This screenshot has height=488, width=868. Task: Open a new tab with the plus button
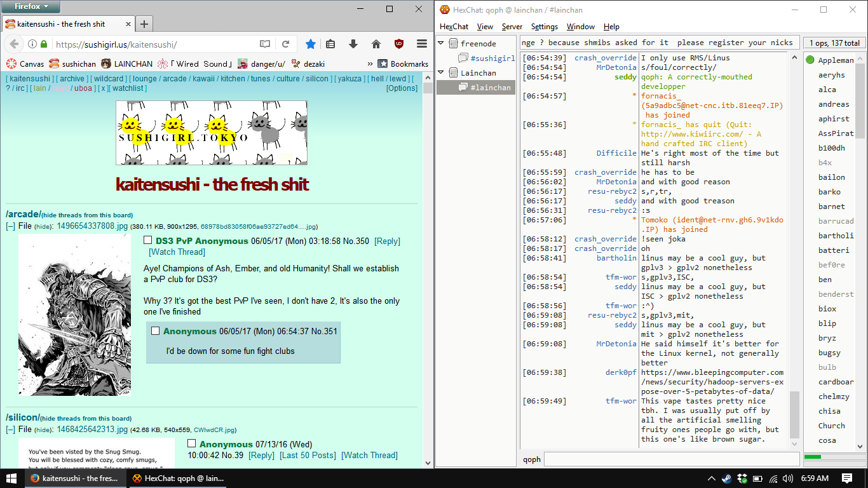[x=144, y=24]
